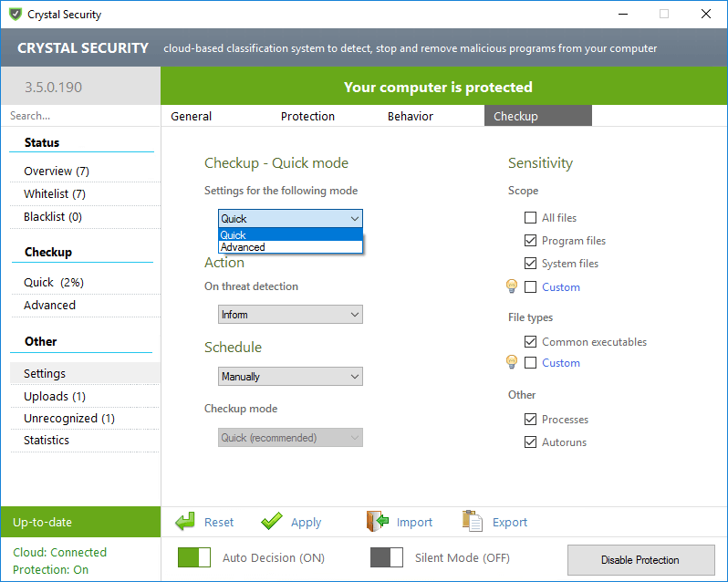Viewport: 728px width, 582px height.
Task: Open the Inform threat action dropdown
Action: [x=290, y=314]
